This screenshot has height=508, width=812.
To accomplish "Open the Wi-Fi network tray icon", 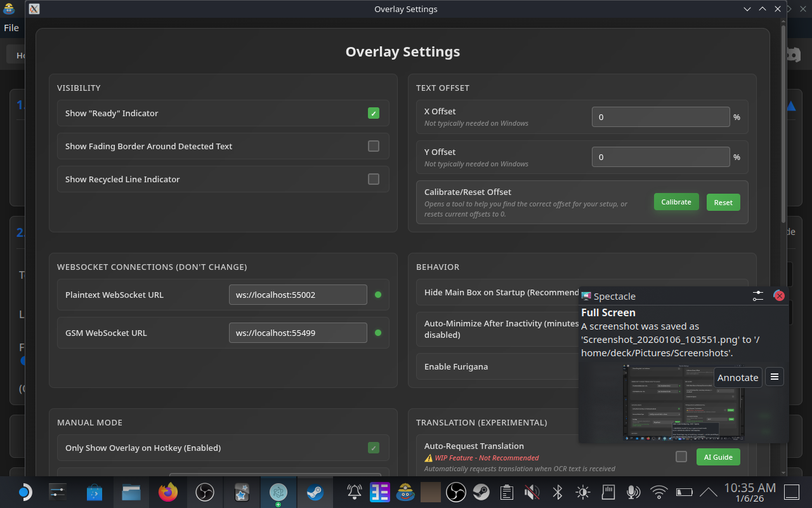I will (660, 492).
